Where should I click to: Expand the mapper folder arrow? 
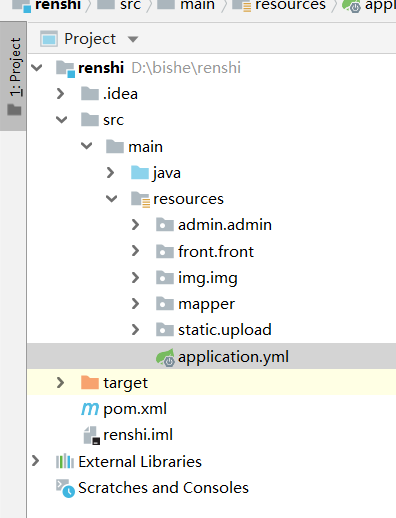tap(135, 303)
